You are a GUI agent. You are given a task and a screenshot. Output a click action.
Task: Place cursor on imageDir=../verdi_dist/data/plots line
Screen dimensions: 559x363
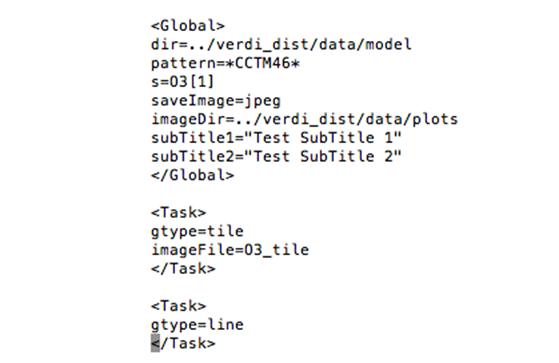(x=304, y=119)
